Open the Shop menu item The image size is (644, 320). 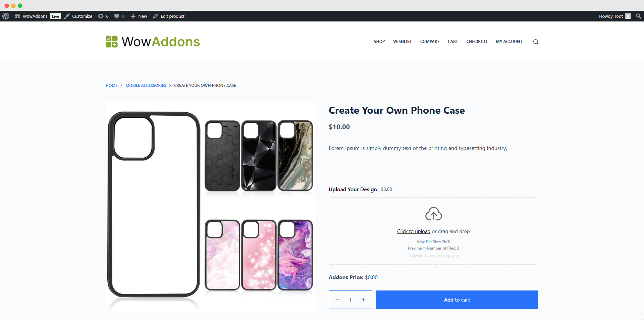click(379, 42)
